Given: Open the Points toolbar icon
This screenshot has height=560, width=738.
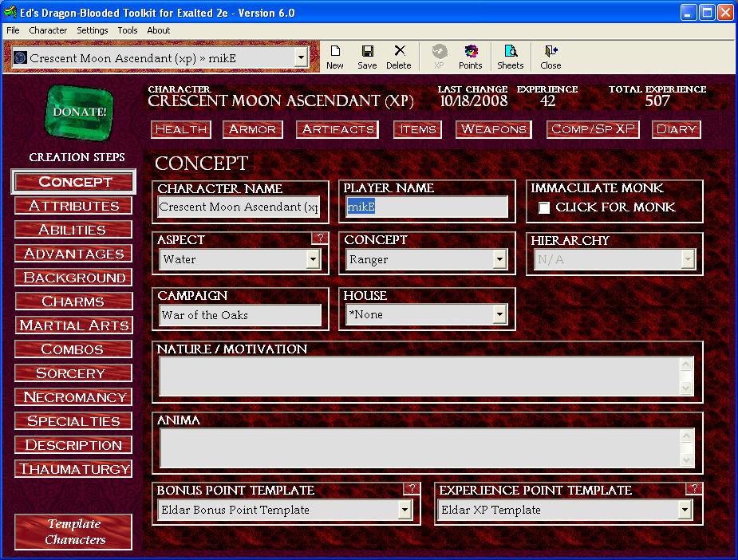Looking at the screenshot, I should (470, 57).
